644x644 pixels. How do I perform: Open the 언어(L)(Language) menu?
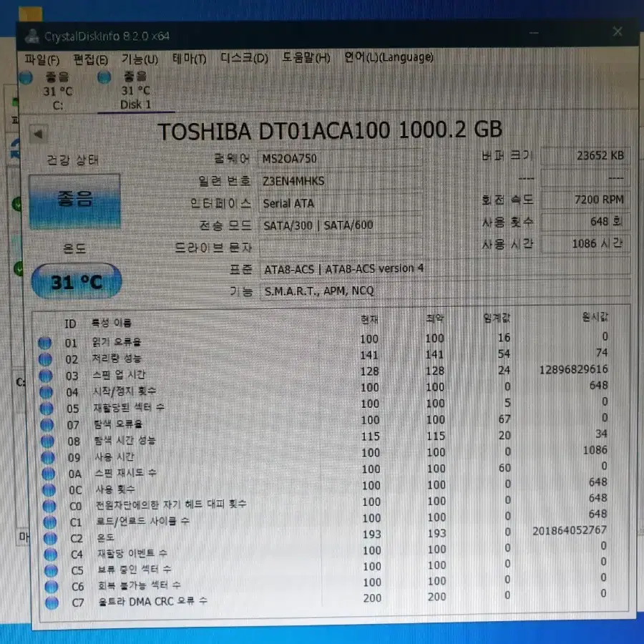coord(389,57)
